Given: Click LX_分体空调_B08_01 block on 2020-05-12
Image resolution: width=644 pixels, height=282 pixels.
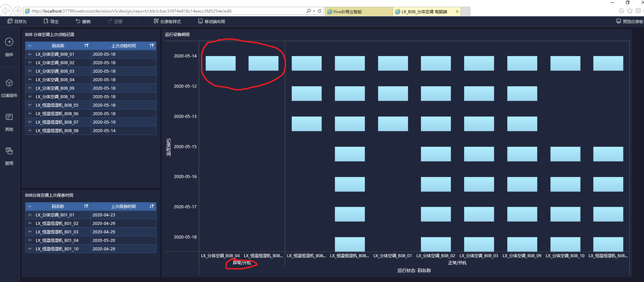Looking at the screenshot, I should click(x=393, y=93).
